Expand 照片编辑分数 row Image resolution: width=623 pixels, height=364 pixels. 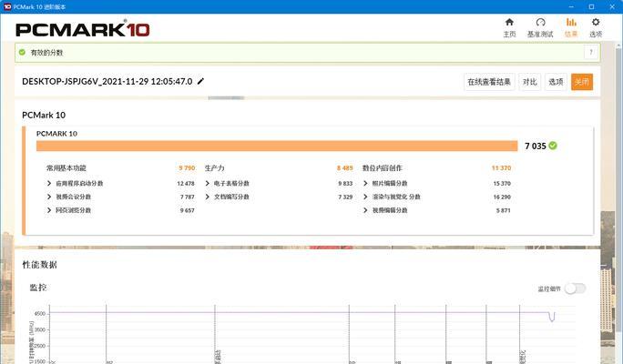[365, 184]
